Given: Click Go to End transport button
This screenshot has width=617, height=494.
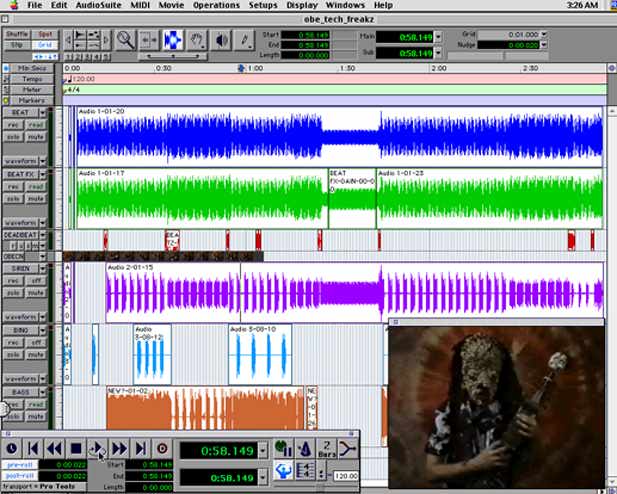Looking at the screenshot, I should click(140, 448).
